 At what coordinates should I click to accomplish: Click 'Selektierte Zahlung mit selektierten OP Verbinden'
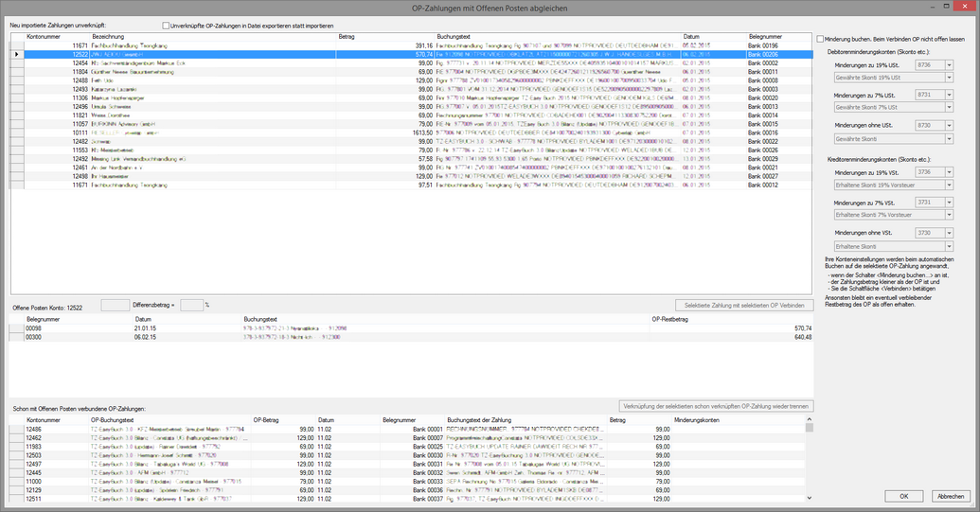point(744,306)
